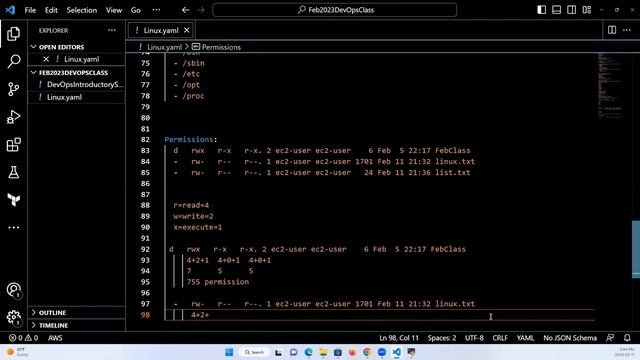Open the Source Control view
Screen dimensions: 640x360
[13, 89]
